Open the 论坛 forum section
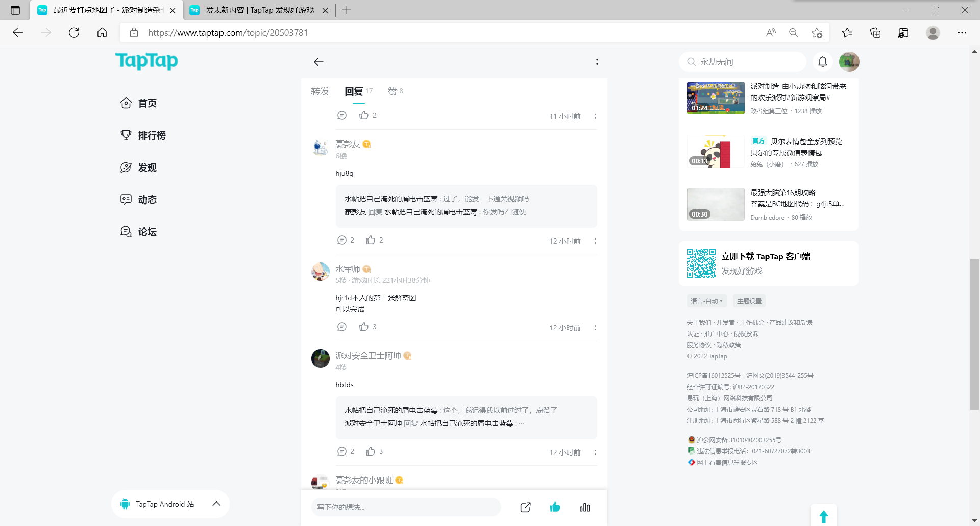 [138, 232]
